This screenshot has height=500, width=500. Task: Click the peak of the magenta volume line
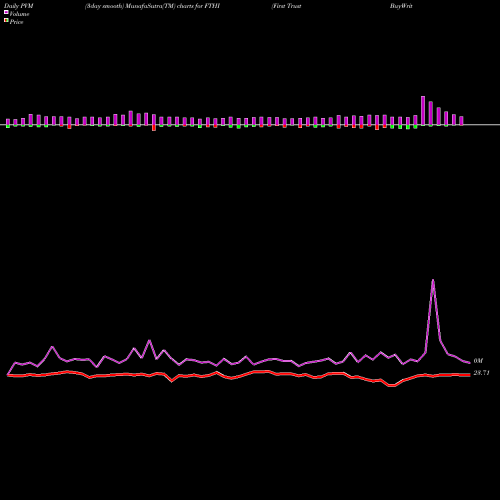[x=433, y=280]
